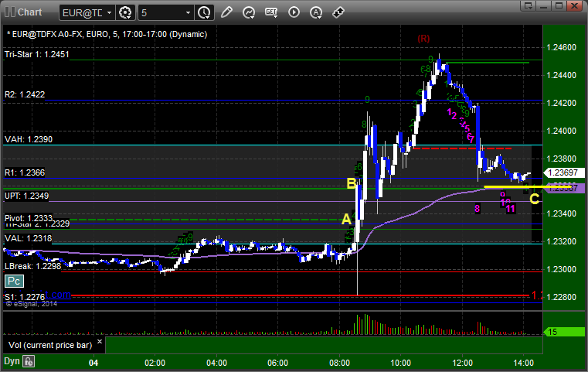Click the window linking arrows icon

click(338, 12)
